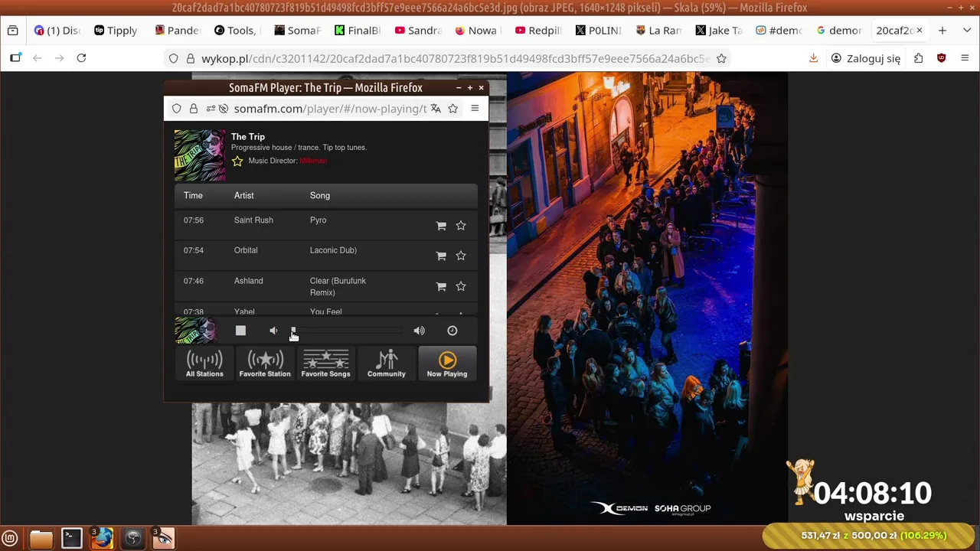Switch to the La Ran tab

[x=658, y=31]
